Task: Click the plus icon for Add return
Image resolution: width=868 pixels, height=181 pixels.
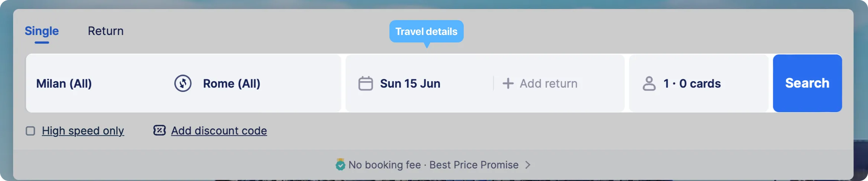Action: click(508, 83)
